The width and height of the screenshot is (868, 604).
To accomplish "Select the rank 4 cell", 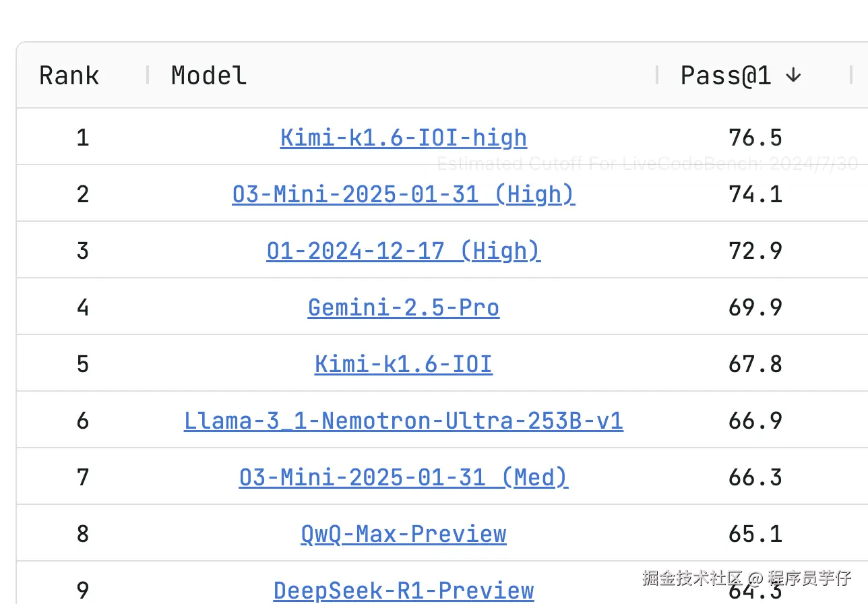I will (83, 307).
